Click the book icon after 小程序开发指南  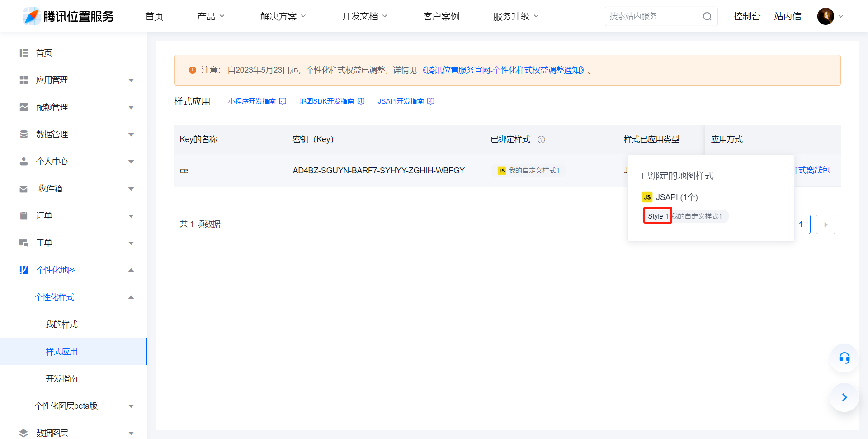tap(283, 101)
